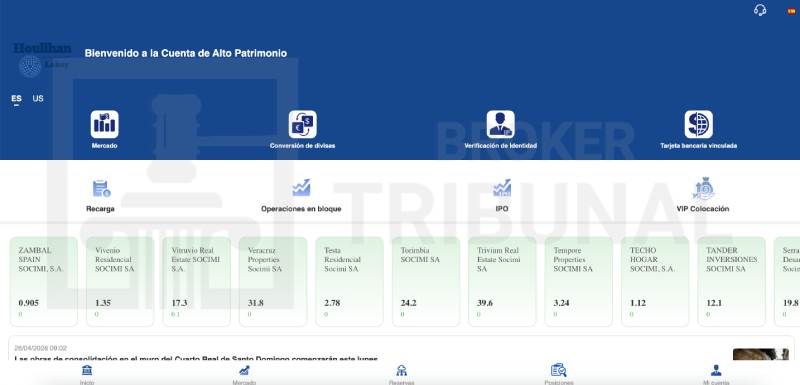Open the ZAMBAL SPAIN SOCIMI card
800x385 pixels.
pos(44,281)
